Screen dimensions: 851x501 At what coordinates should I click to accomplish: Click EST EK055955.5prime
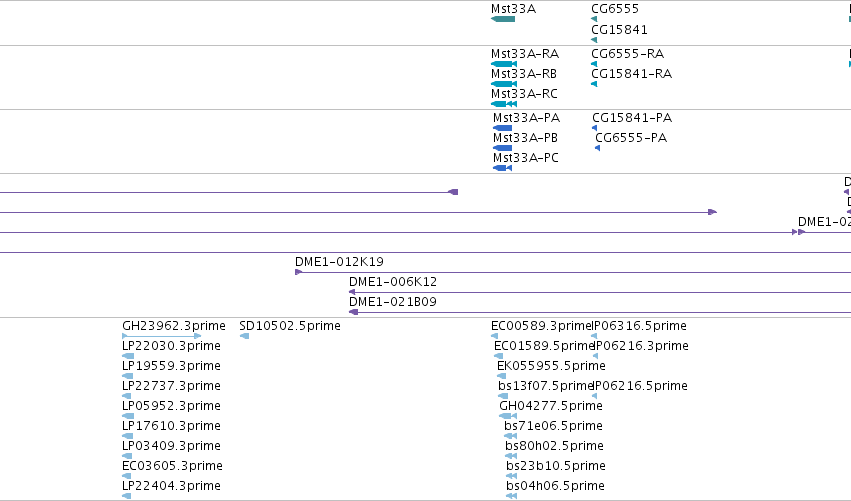[551, 366]
